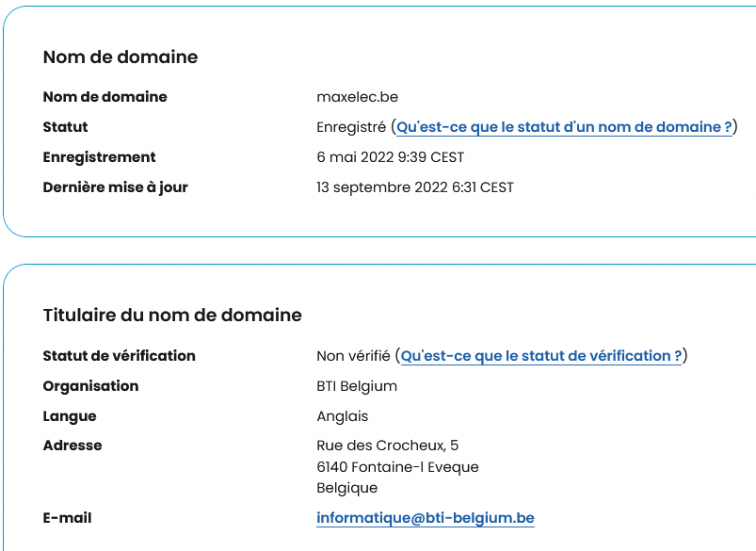The height and width of the screenshot is (551, 756).
Task: Click the 'Dernière mise à jour' label
Action: 116,187
